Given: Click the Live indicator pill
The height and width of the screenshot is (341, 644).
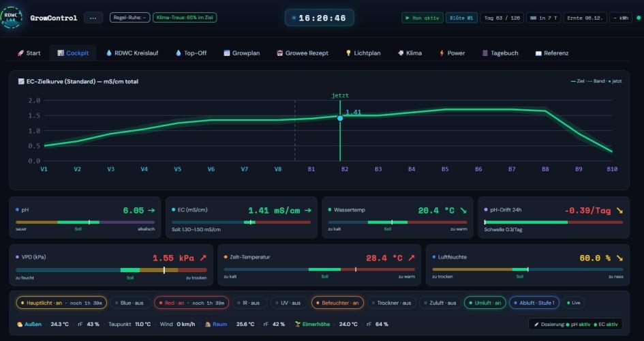Looking at the screenshot, I should click(574, 303).
